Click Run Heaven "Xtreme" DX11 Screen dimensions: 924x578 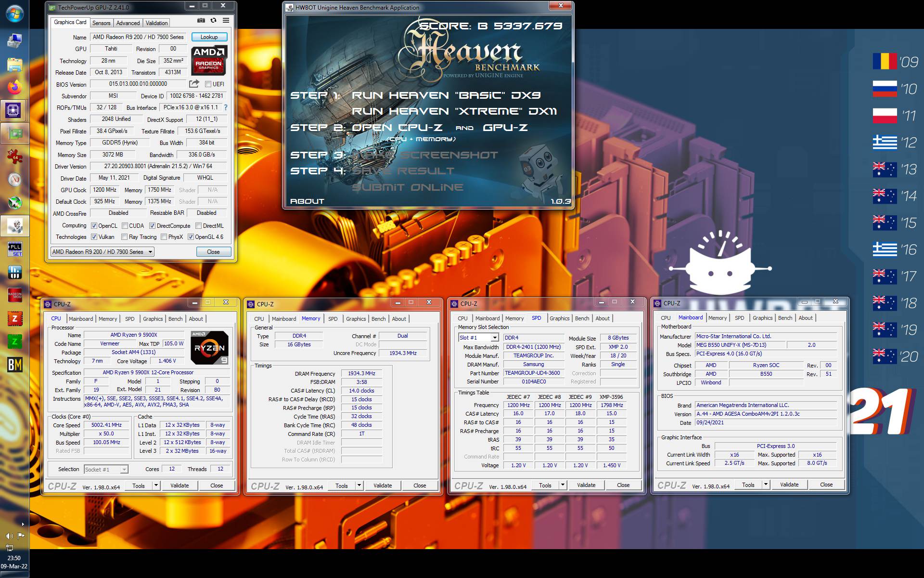point(454,111)
